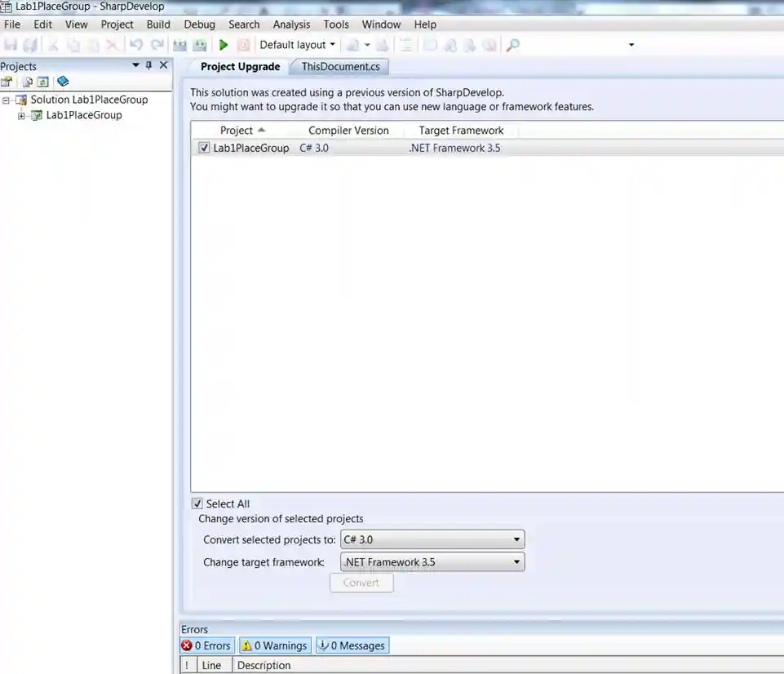Open the Change target framework dropdown
This screenshot has height=674, width=784.
(x=516, y=561)
